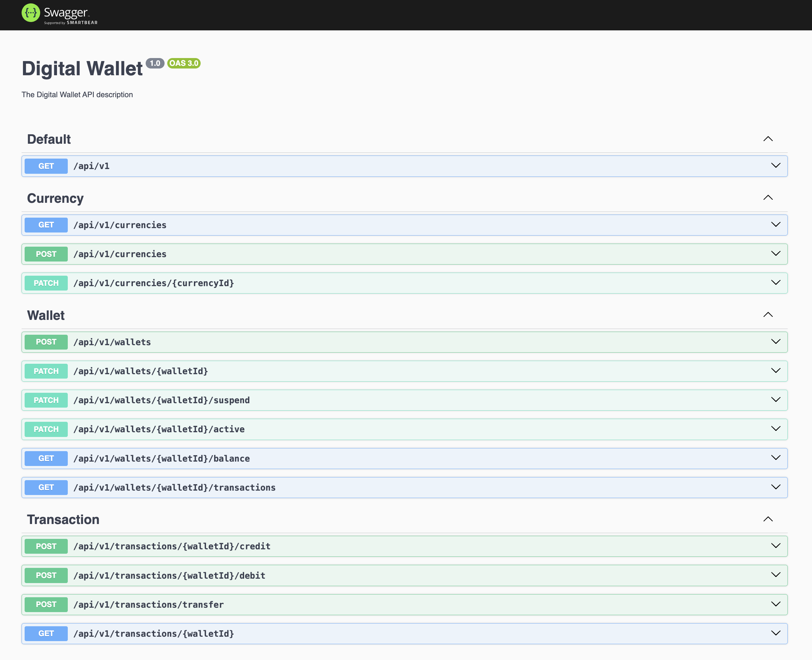This screenshot has width=812, height=660.
Task: Click POST badge for transactions transfer
Action: pos(46,605)
